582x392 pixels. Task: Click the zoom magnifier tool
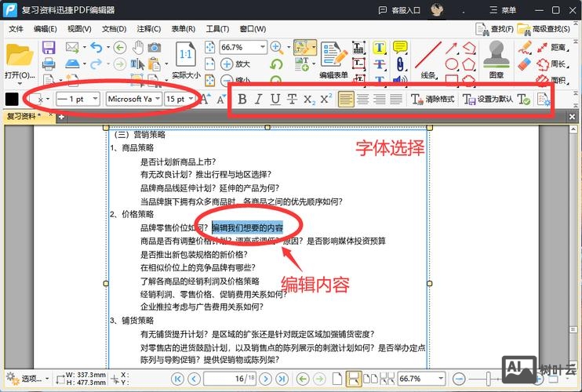[x=276, y=47]
